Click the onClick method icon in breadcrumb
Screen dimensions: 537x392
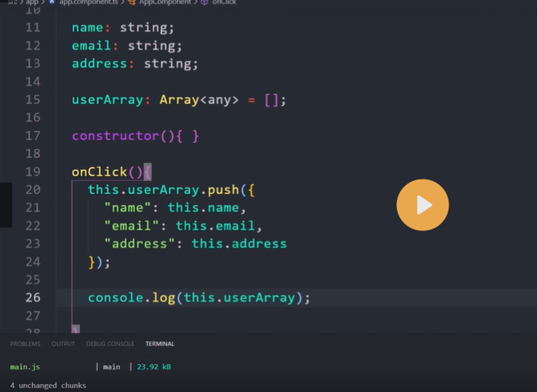coord(204,2)
